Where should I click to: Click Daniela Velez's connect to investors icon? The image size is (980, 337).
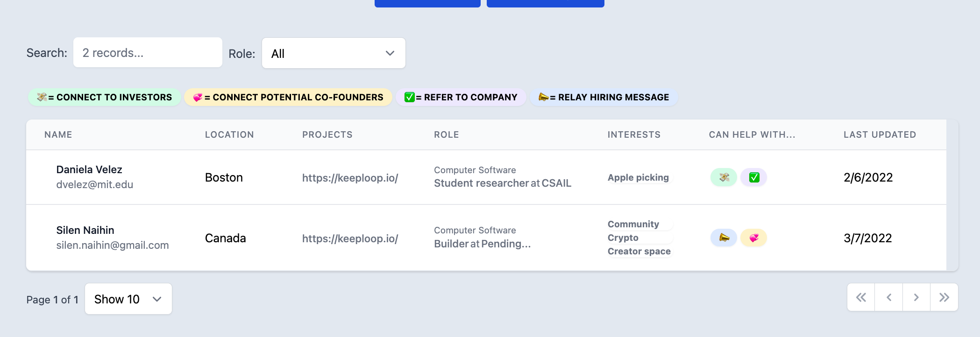click(x=724, y=177)
